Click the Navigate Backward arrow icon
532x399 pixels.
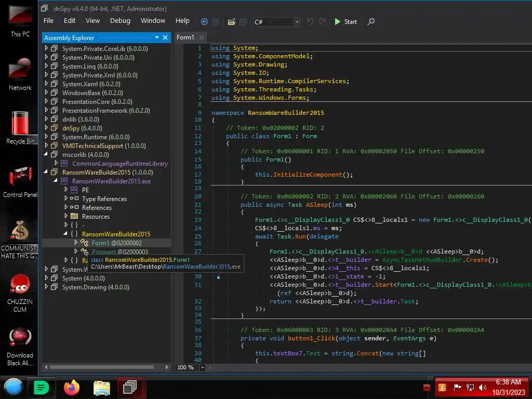point(204,22)
